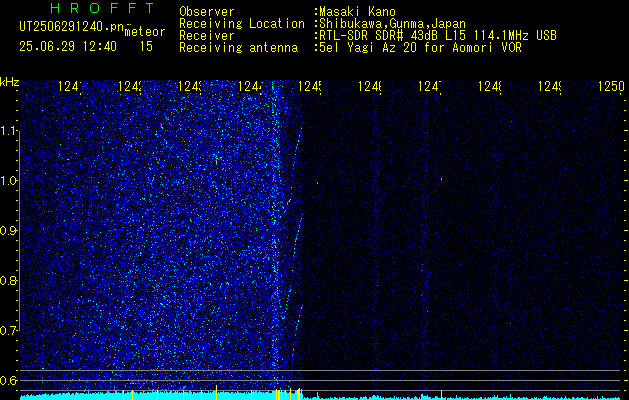This screenshot has height=400, width=629.
Task: Click the 0.6 frequency axis label
Action: [x=8, y=380]
